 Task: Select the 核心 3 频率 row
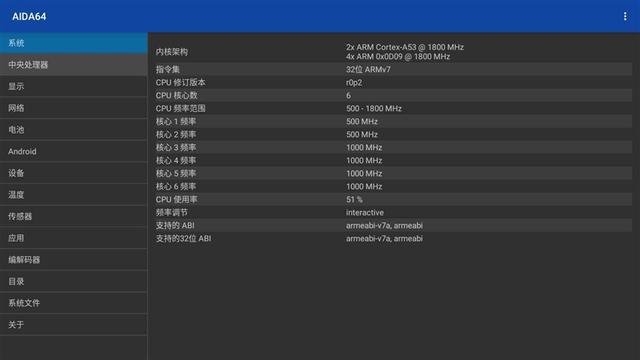(393, 147)
